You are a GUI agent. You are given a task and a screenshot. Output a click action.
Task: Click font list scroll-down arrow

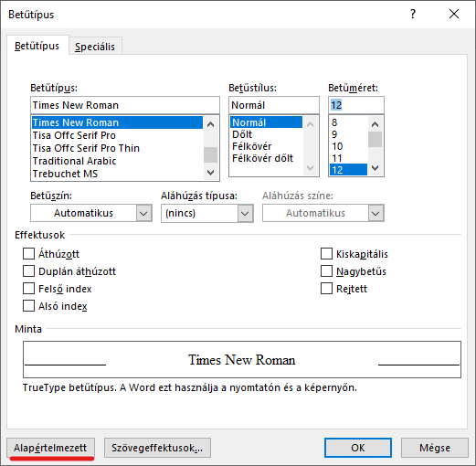click(x=210, y=173)
